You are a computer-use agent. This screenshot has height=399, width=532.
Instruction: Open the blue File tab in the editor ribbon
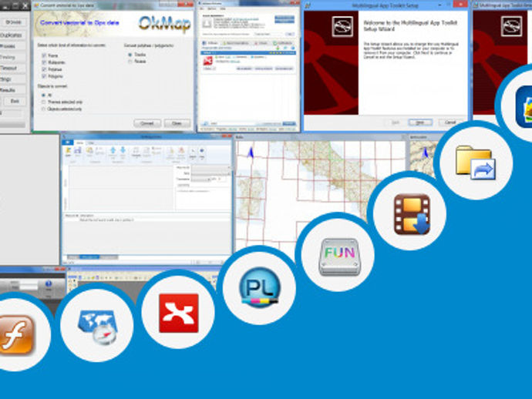click(68, 142)
